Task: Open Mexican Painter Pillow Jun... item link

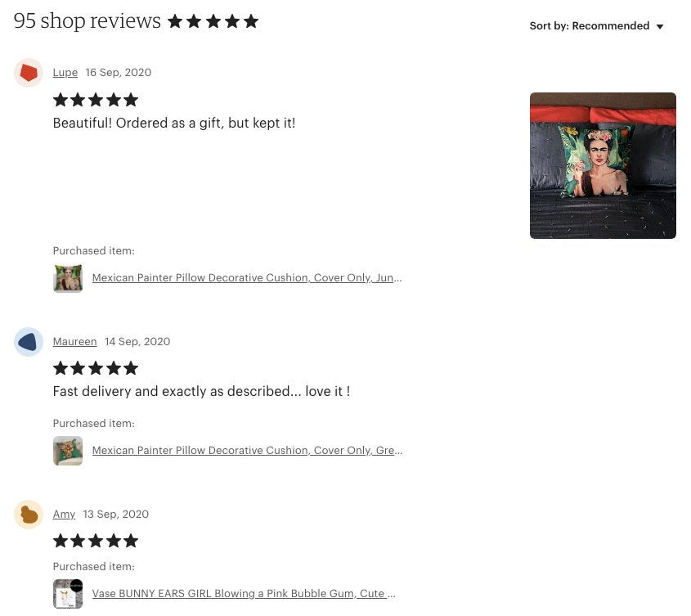Action: (247, 278)
